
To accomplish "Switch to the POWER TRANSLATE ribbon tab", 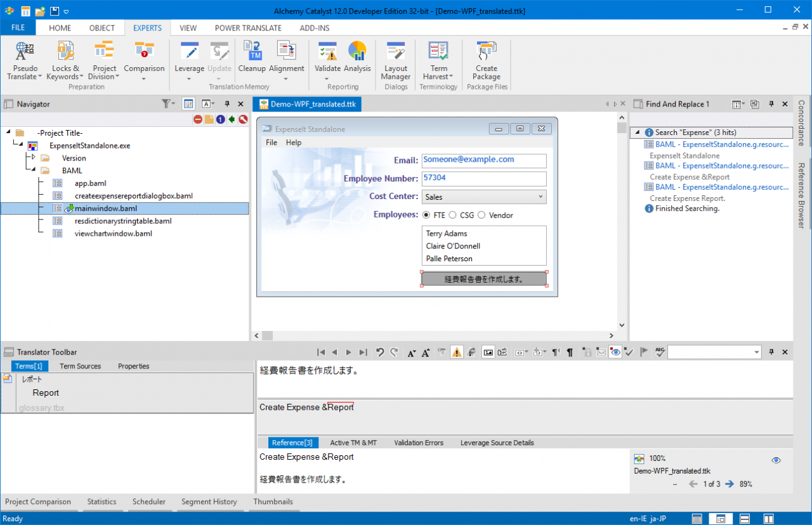I will coord(248,28).
